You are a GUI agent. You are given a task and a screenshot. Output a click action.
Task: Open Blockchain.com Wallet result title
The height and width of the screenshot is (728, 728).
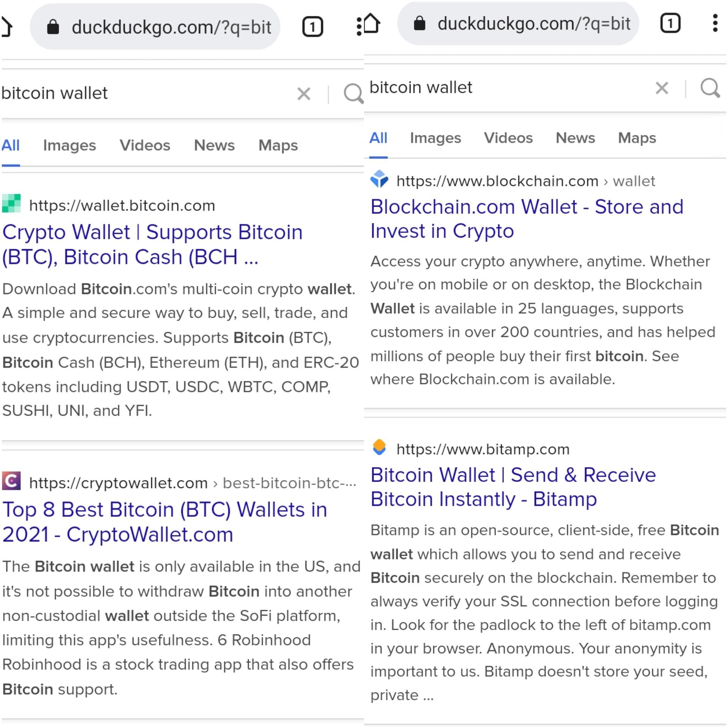point(527,219)
